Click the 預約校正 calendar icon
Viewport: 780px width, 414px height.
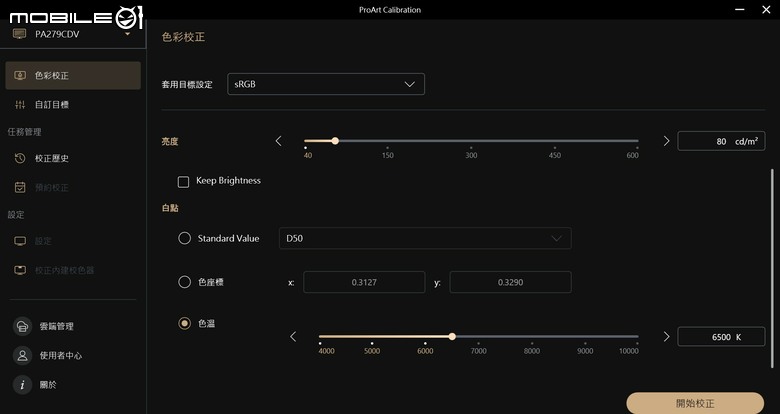(20, 188)
